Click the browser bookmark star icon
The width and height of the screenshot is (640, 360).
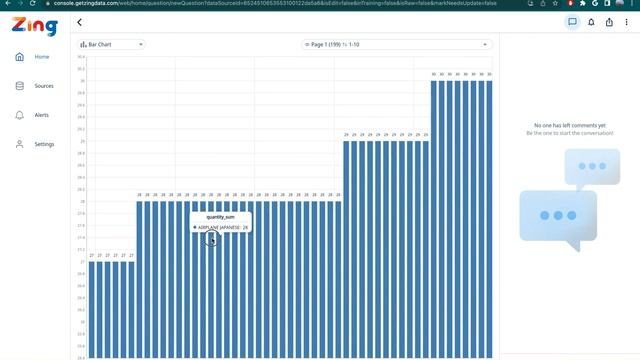[555, 3]
